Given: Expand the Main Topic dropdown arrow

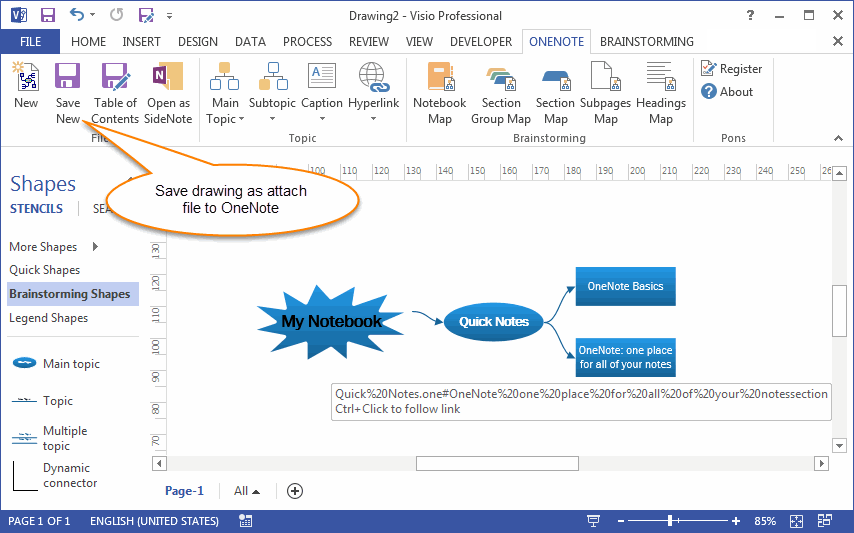Looking at the screenshot, I should [241, 119].
